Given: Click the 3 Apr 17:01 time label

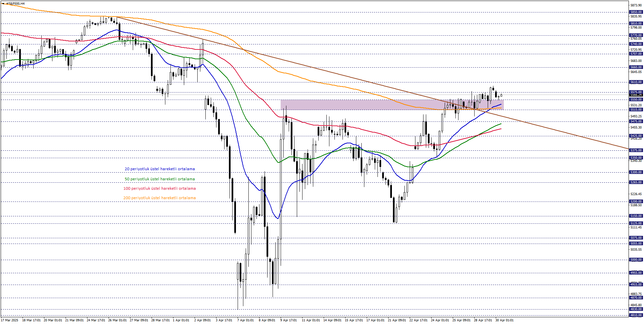Looking at the screenshot, I should click(x=224, y=320).
